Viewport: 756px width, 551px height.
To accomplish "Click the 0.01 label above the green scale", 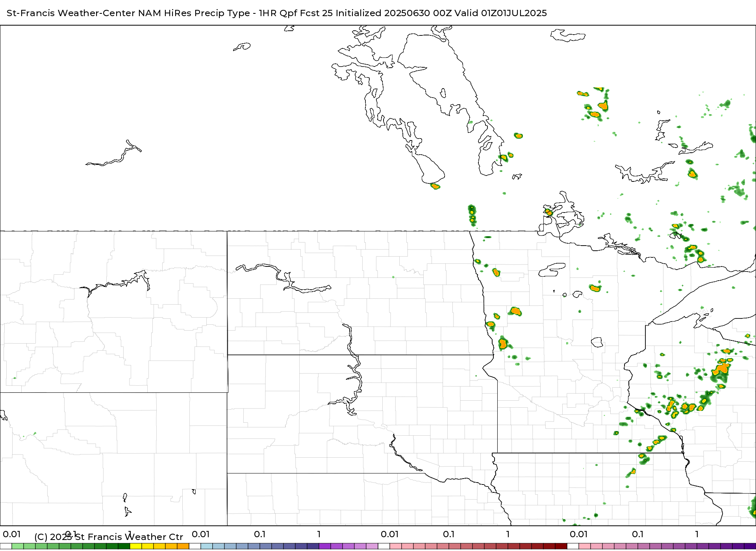I will [x=12, y=534].
